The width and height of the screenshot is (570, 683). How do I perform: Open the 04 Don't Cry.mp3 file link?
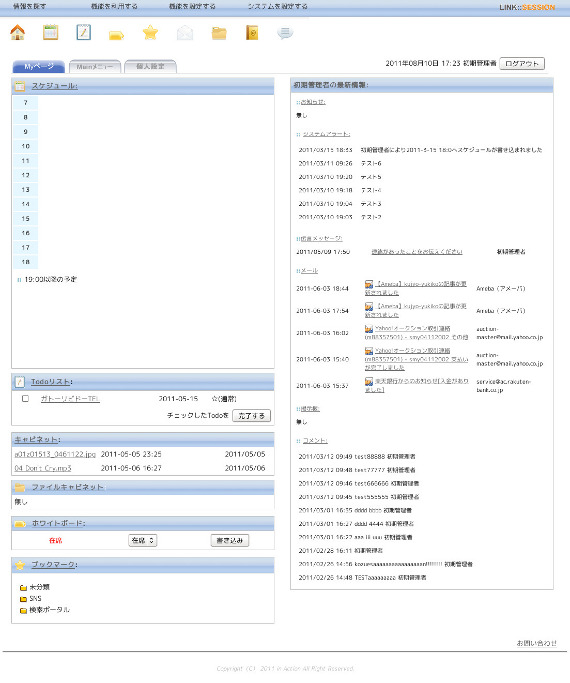(43, 468)
